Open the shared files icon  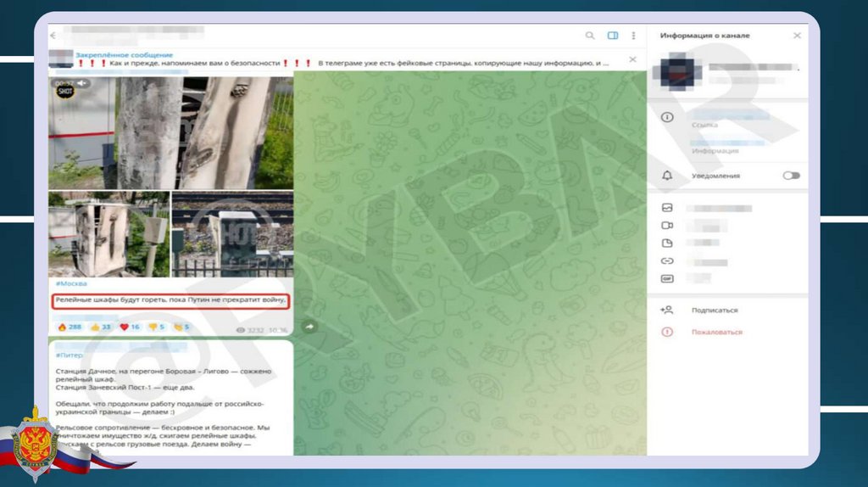(x=667, y=243)
